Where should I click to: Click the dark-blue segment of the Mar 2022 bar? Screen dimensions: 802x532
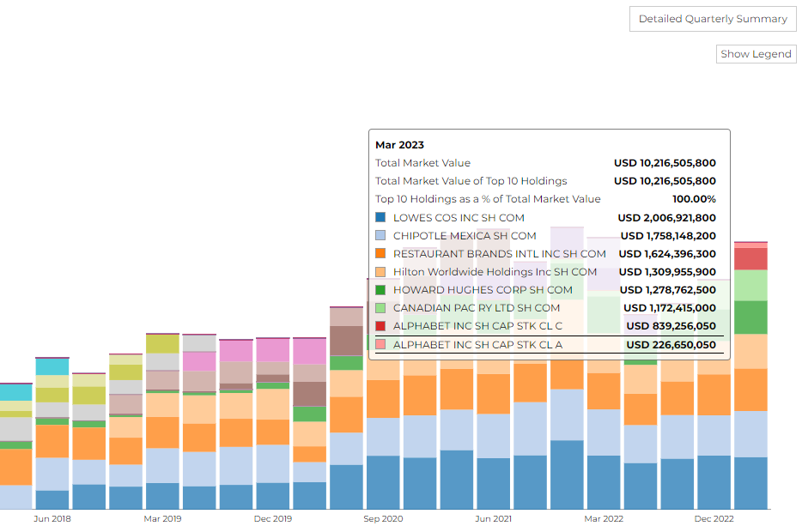tap(604, 482)
